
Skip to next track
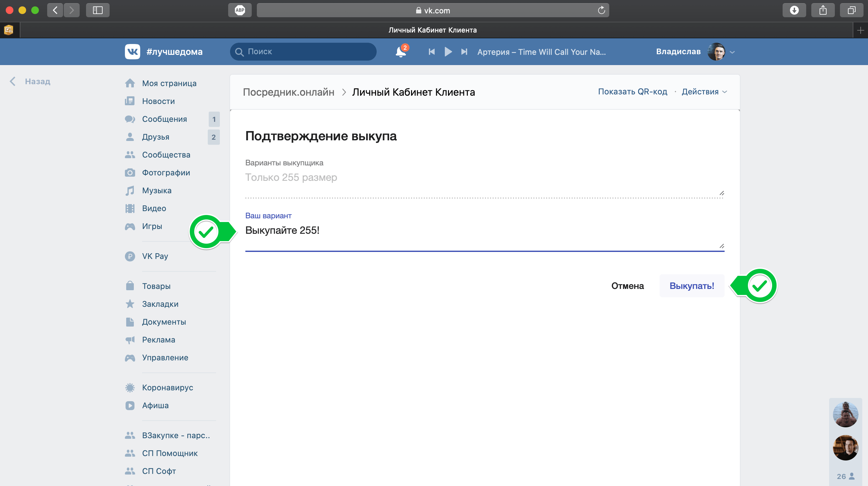464,52
